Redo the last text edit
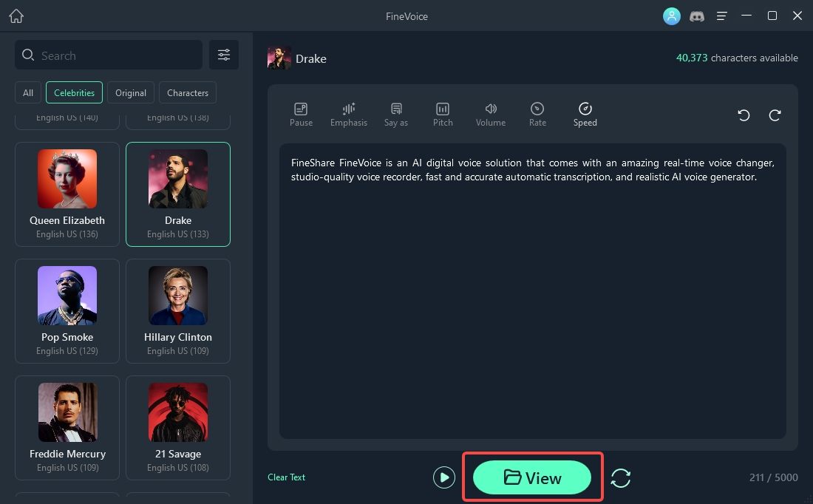 775,115
